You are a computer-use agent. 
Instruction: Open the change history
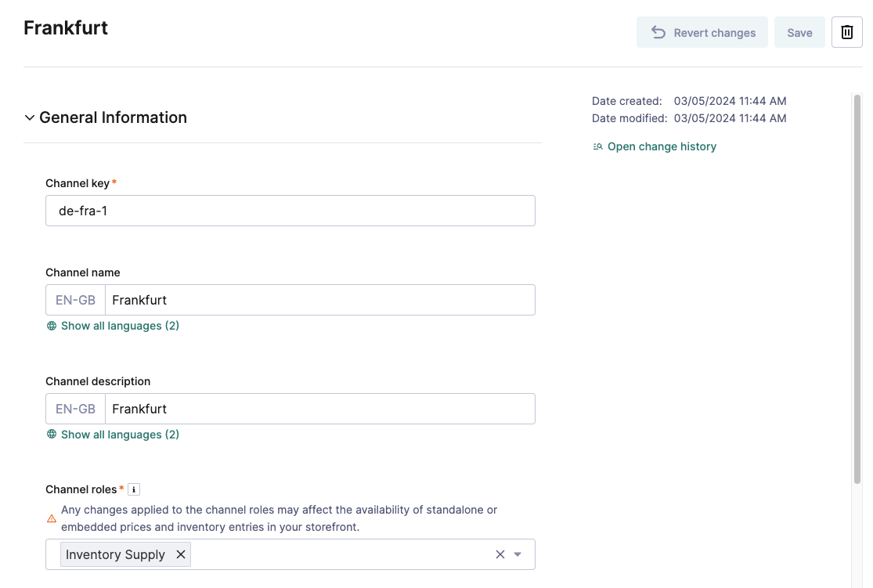tap(662, 146)
